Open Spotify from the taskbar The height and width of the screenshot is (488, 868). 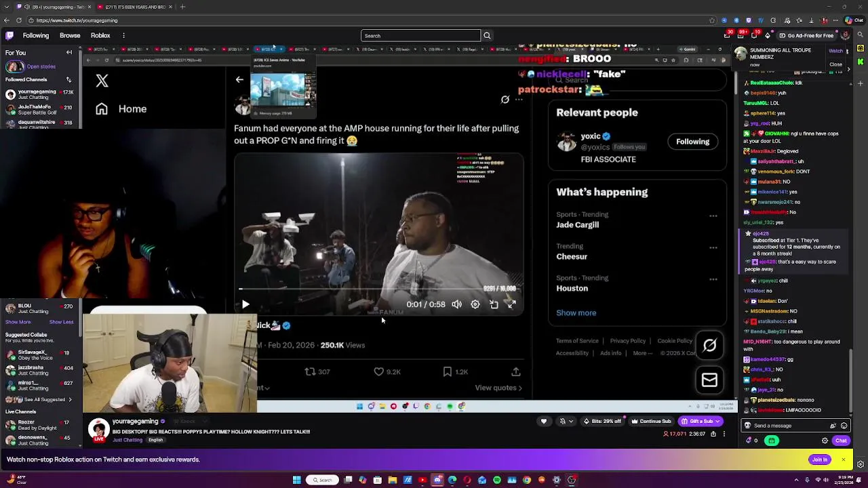[496, 480]
